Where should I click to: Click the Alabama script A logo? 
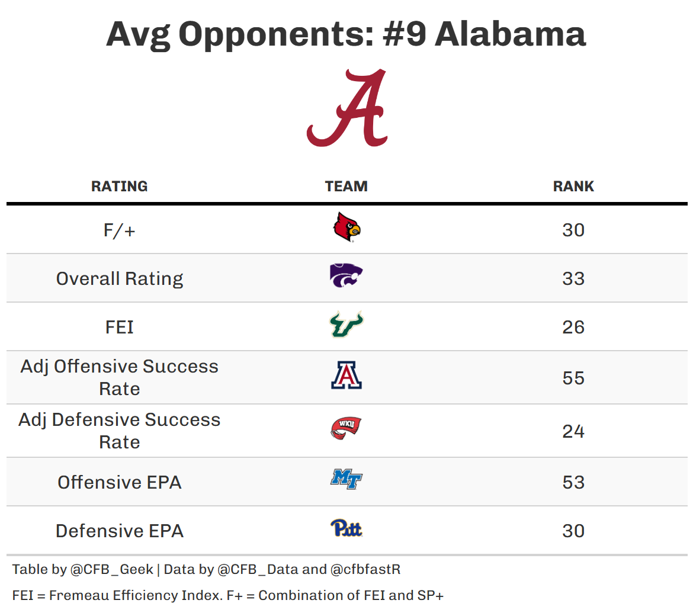pyautogui.click(x=347, y=108)
